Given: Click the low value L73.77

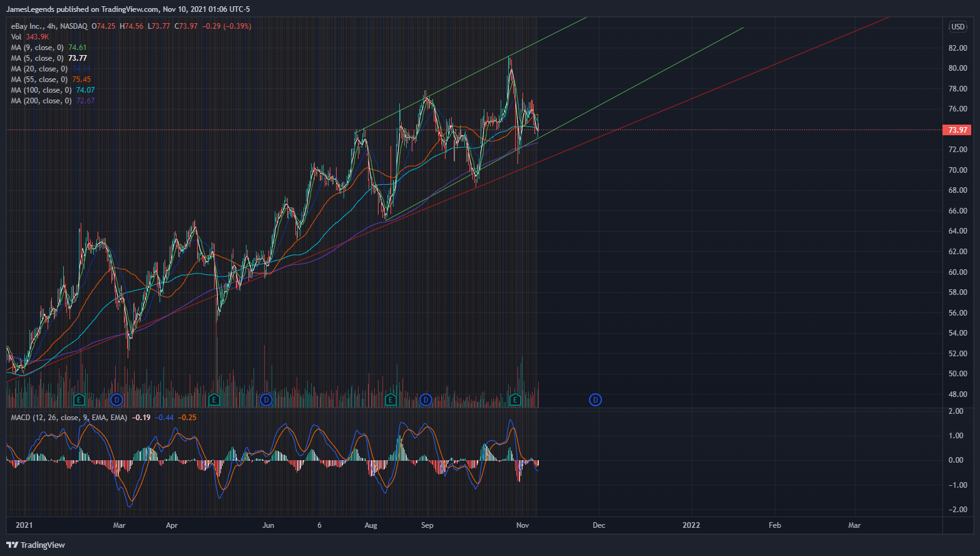Looking at the screenshot, I should (159, 26).
